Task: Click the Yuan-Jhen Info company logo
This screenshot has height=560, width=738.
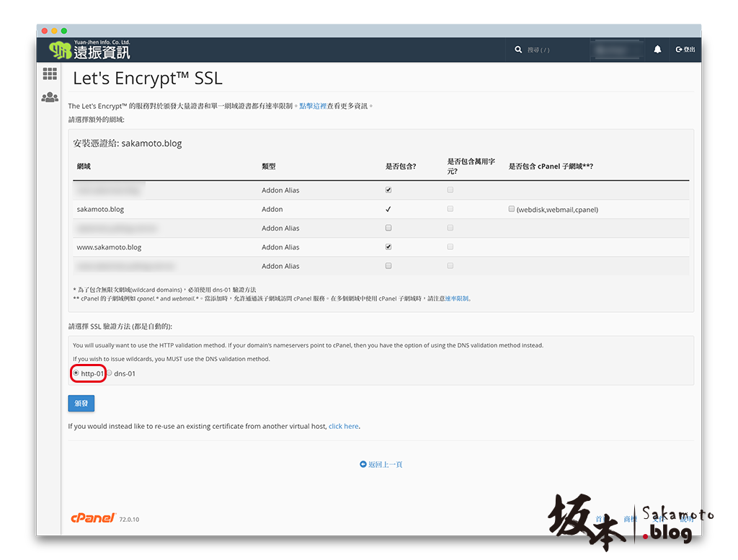Action: (89, 50)
